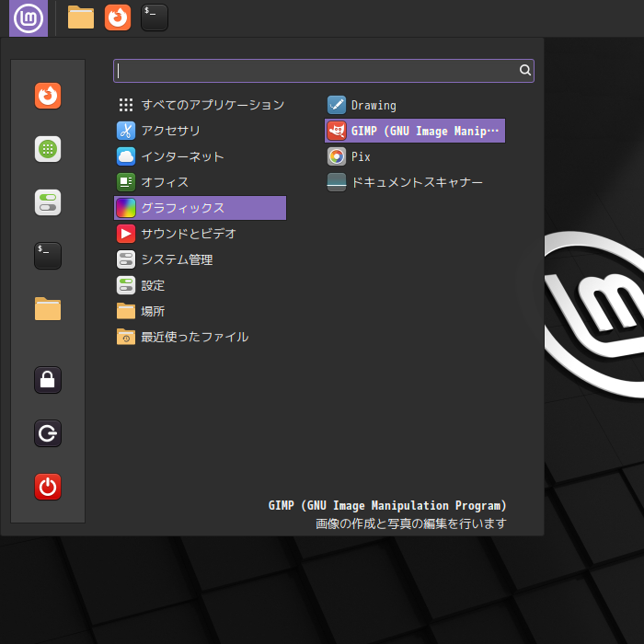
Task: Click the menu search input field
Action: [x=316, y=70]
